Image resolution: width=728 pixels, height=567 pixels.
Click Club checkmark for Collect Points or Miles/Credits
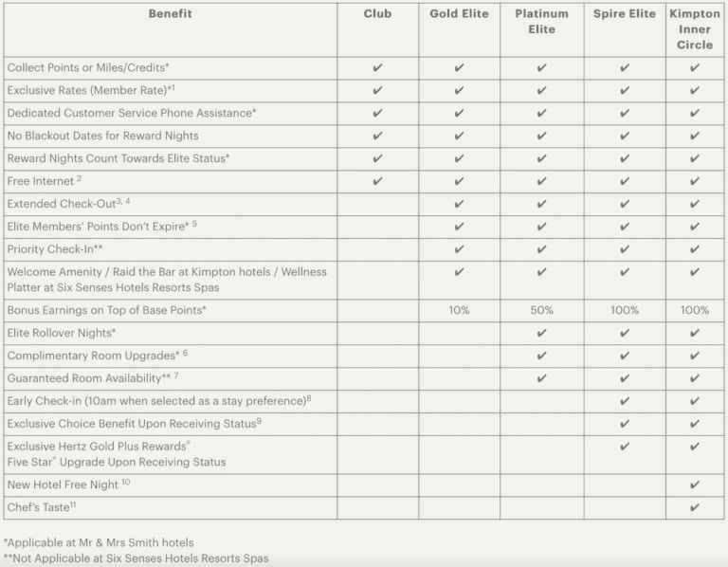coord(377,67)
